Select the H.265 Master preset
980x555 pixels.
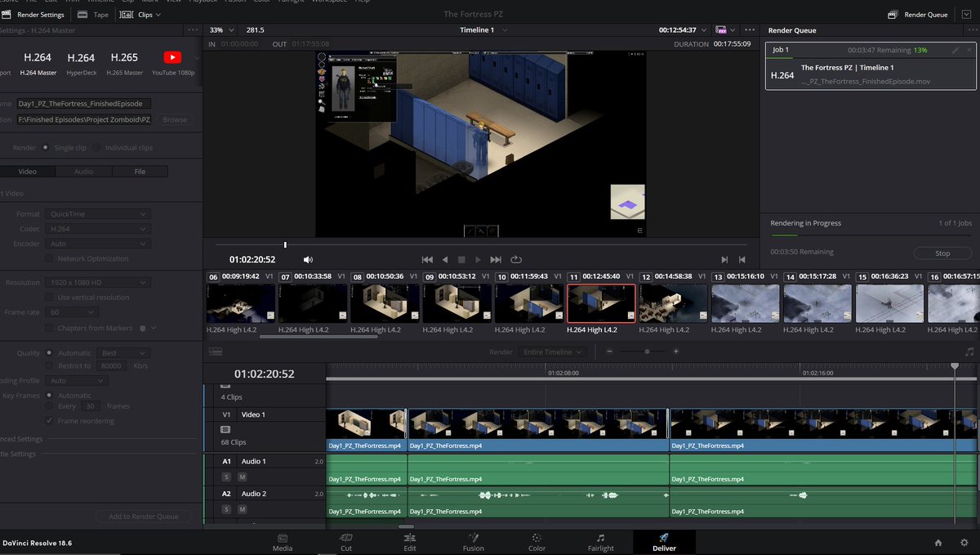click(x=124, y=63)
